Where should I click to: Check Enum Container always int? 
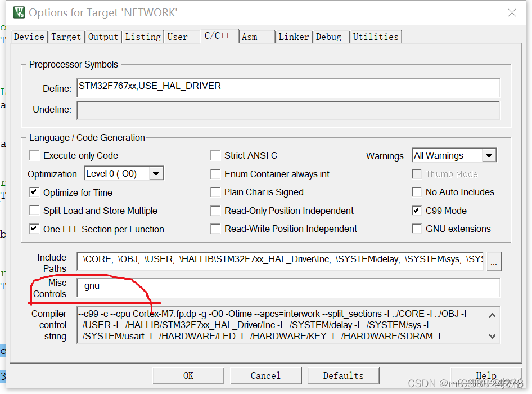point(215,174)
